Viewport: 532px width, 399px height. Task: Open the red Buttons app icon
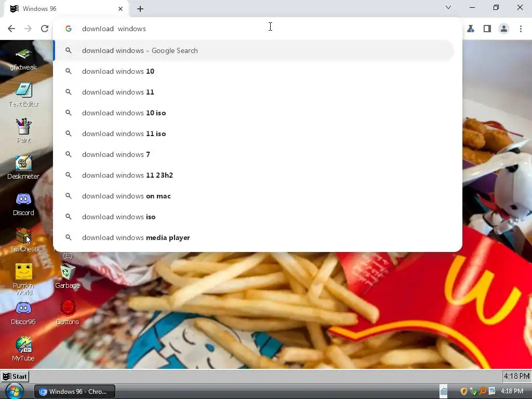(x=67, y=313)
